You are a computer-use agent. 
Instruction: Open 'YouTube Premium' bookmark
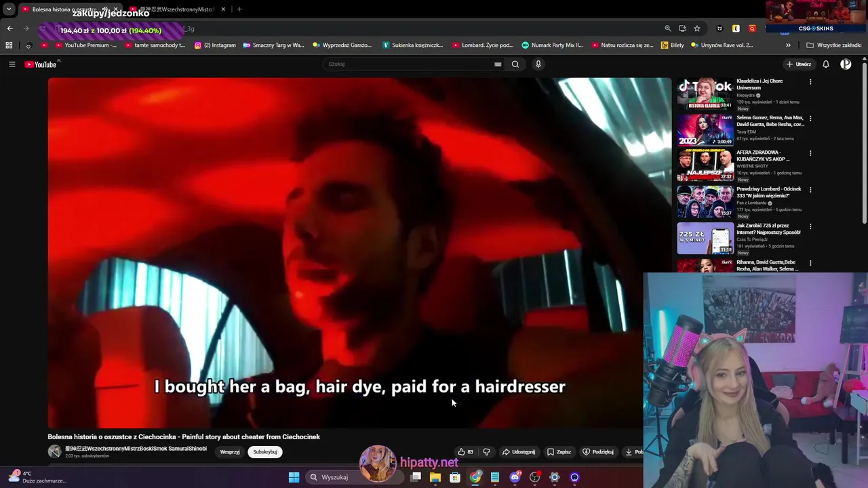pos(85,45)
